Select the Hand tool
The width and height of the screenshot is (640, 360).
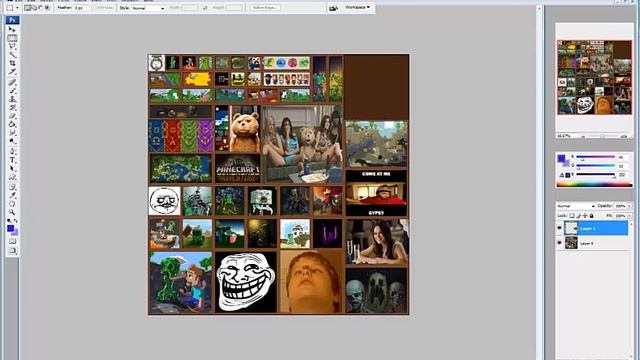tap(12, 204)
